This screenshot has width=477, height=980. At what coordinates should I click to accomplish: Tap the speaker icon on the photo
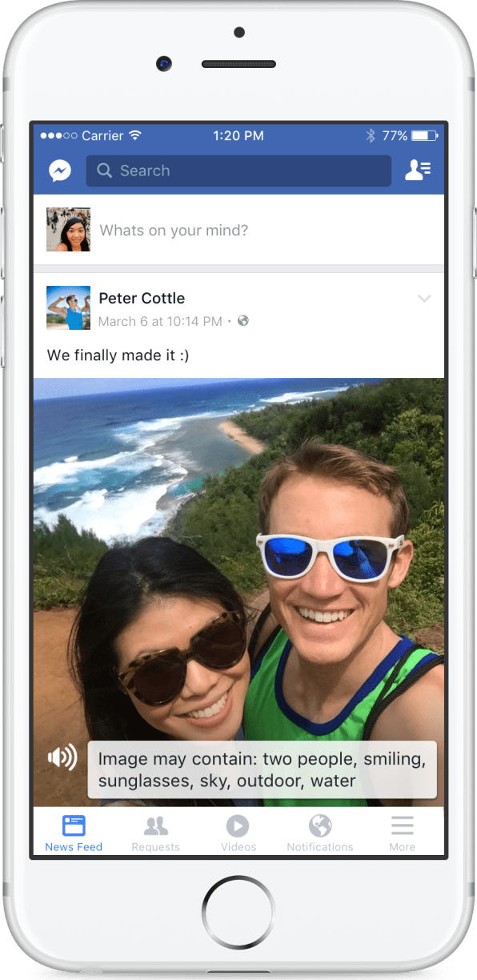click(x=62, y=757)
